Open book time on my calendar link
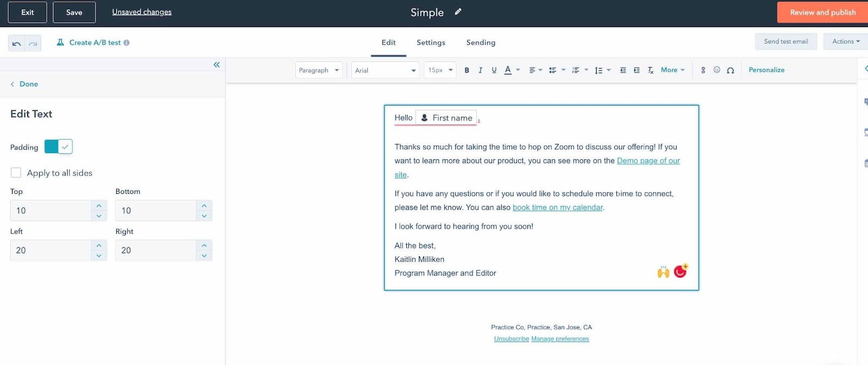The height and width of the screenshot is (365, 868). (558, 207)
